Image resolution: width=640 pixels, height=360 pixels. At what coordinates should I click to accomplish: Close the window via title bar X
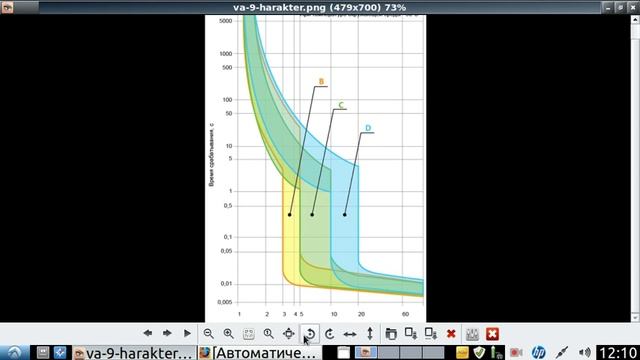tap(633, 7)
